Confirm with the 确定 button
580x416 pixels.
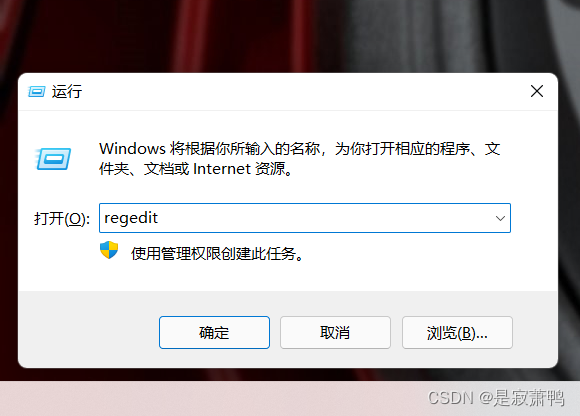pos(214,332)
